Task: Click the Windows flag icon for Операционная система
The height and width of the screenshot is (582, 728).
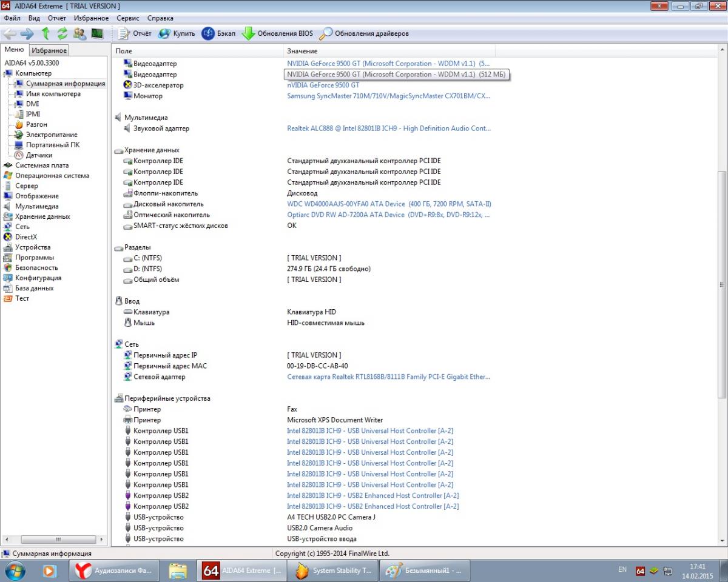Action: tap(8, 176)
